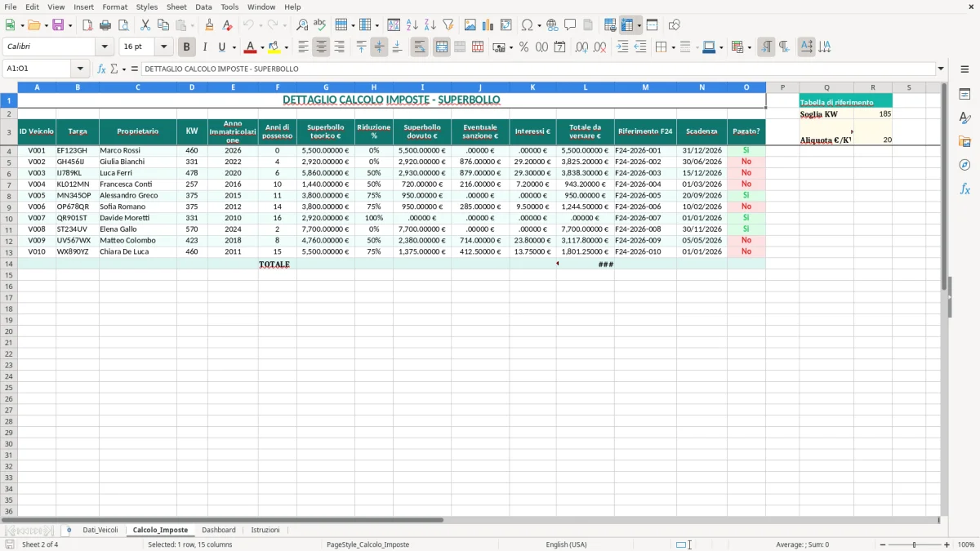The width and height of the screenshot is (980, 551).
Task: Toggle Italic formatting
Action: click(205, 47)
